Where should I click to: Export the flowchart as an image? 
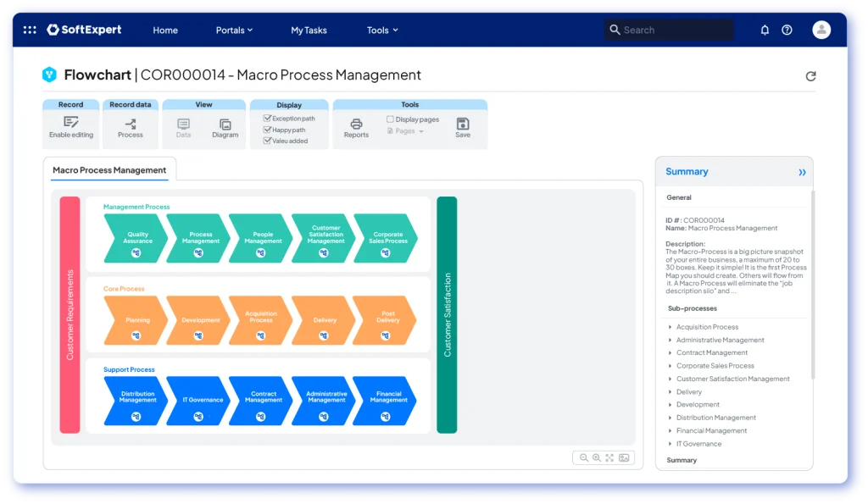(x=625, y=457)
